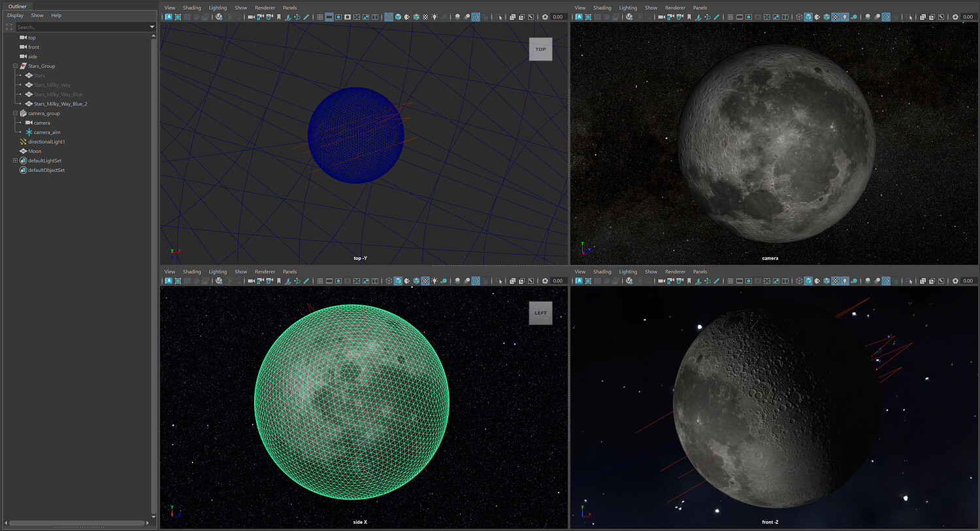
Task: Click the exposure value field in camera panel
Action: coord(968,17)
